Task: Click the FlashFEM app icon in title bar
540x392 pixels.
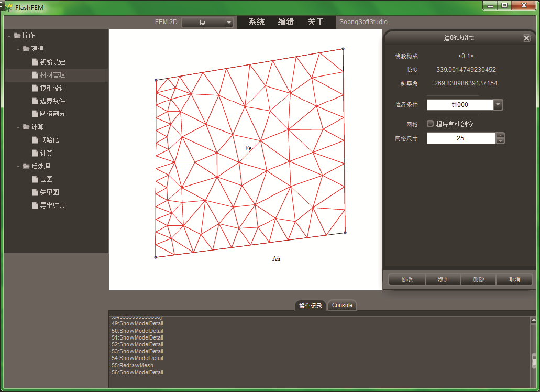Action: click(8, 7)
